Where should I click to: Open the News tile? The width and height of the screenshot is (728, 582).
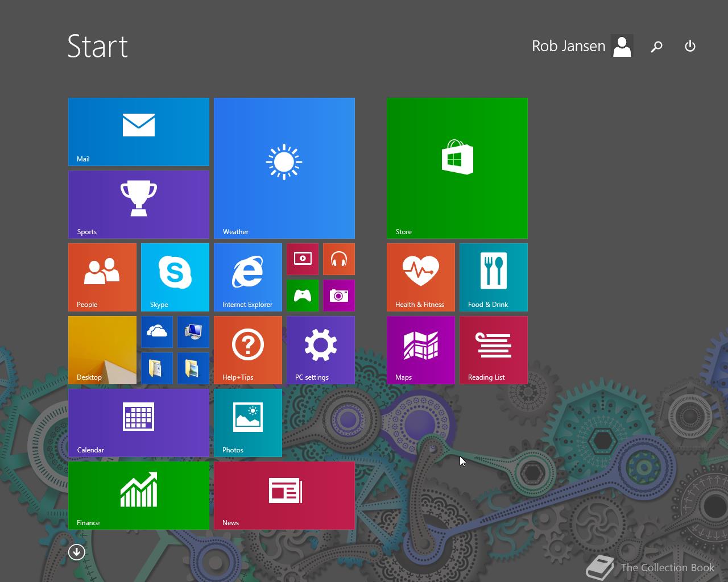(x=284, y=496)
